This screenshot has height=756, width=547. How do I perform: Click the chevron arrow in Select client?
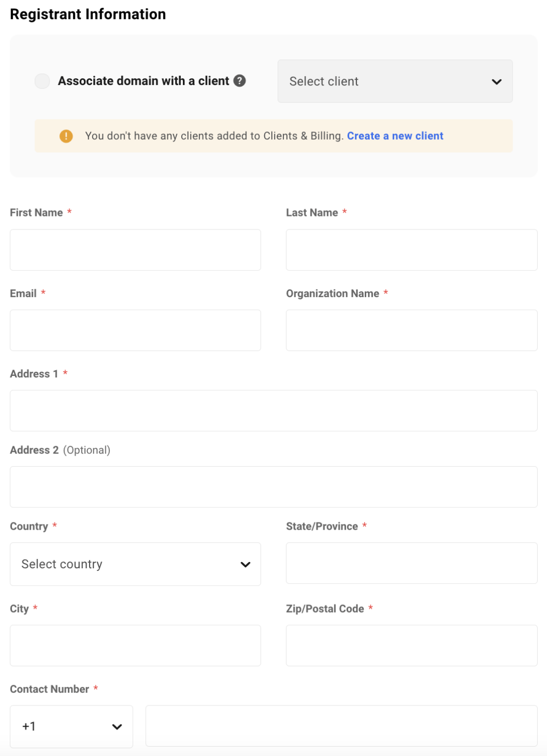pos(496,82)
